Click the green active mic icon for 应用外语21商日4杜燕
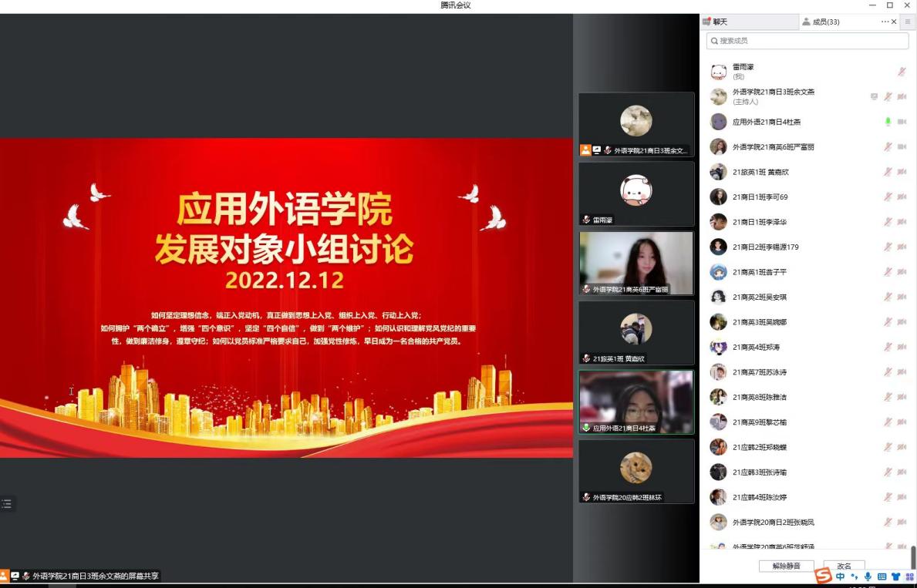This screenshot has height=588, width=917. click(x=888, y=122)
